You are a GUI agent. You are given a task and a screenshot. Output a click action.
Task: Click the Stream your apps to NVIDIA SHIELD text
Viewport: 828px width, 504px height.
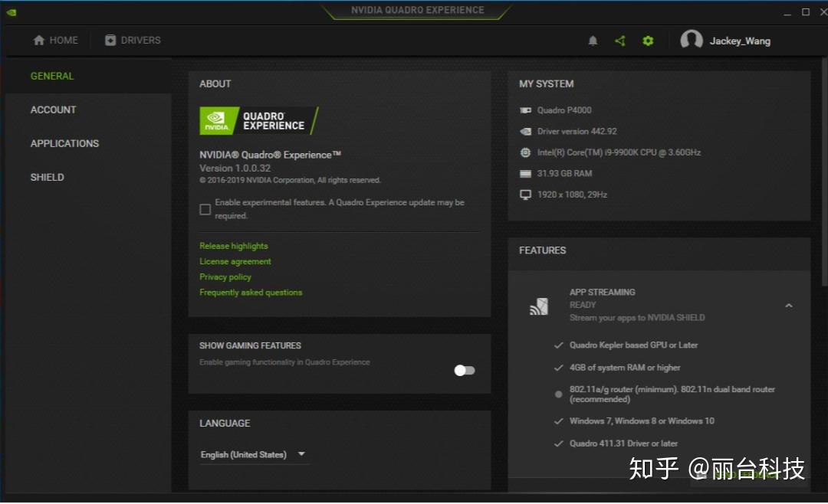[637, 318]
